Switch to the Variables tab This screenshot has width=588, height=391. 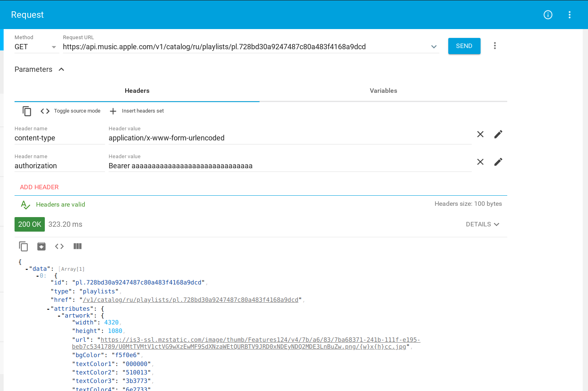(x=383, y=91)
